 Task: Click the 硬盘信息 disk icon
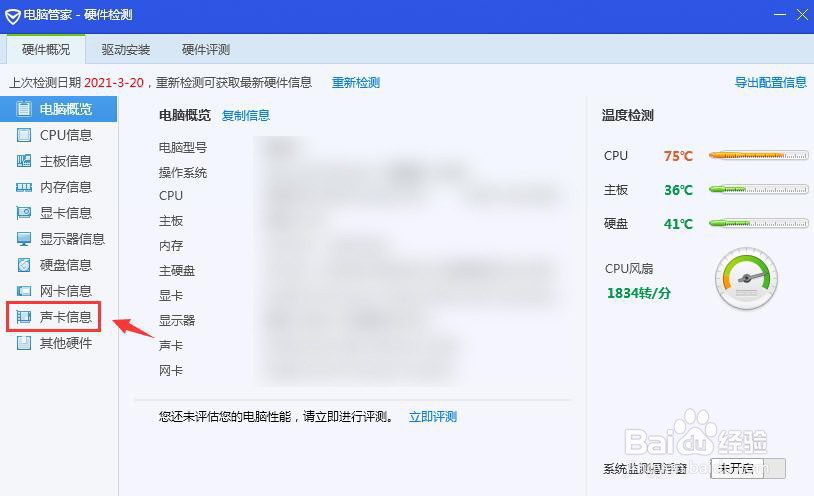coord(23,265)
